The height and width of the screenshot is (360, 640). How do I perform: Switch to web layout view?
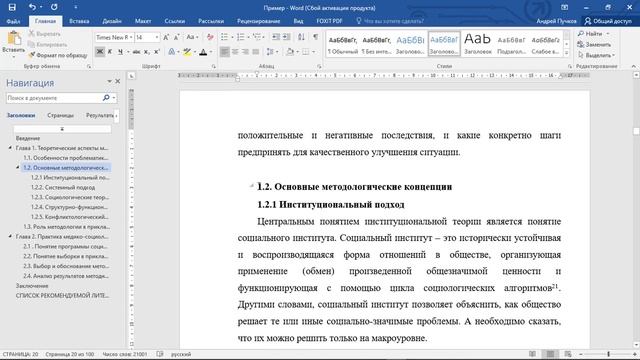[568, 354]
